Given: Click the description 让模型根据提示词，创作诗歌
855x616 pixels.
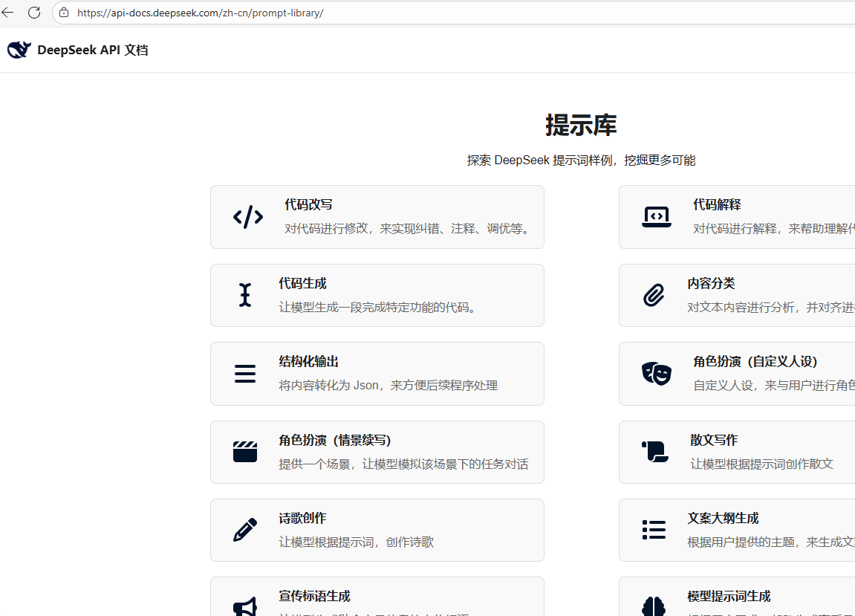Looking at the screenshot, I should point(356,542).
